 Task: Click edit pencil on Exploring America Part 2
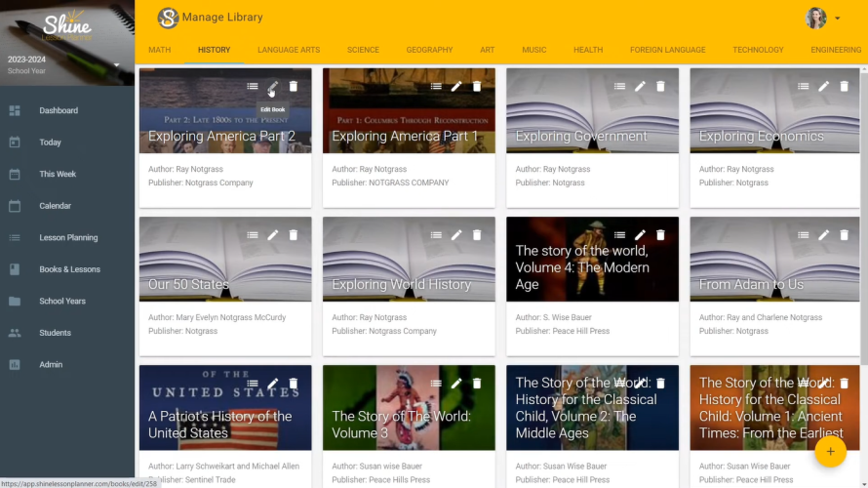point(273,87)
